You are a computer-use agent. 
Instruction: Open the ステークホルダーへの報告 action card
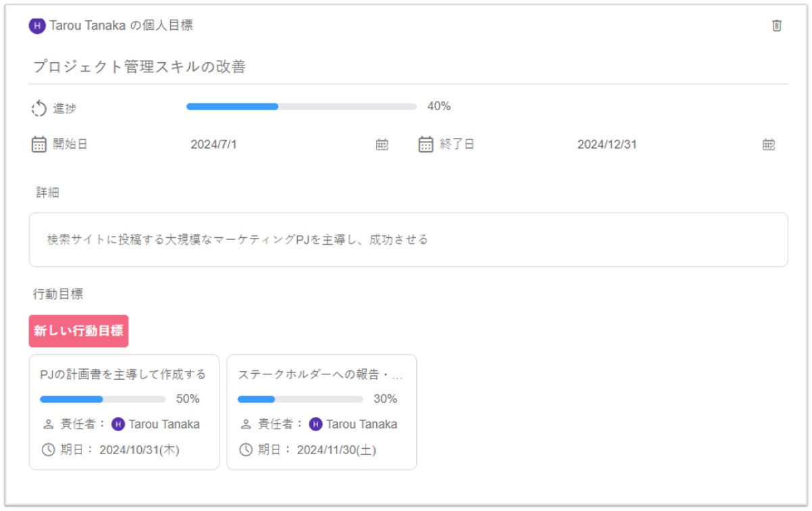(320, 374)
